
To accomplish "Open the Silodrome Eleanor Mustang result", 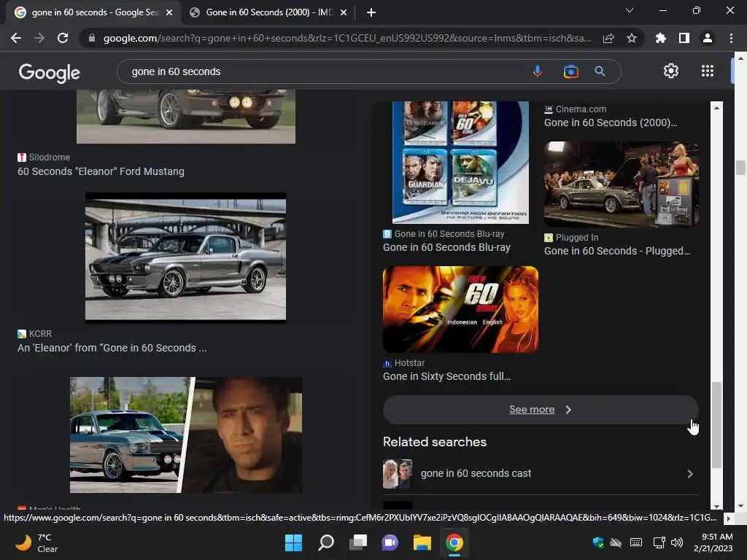I will point(101,171).
